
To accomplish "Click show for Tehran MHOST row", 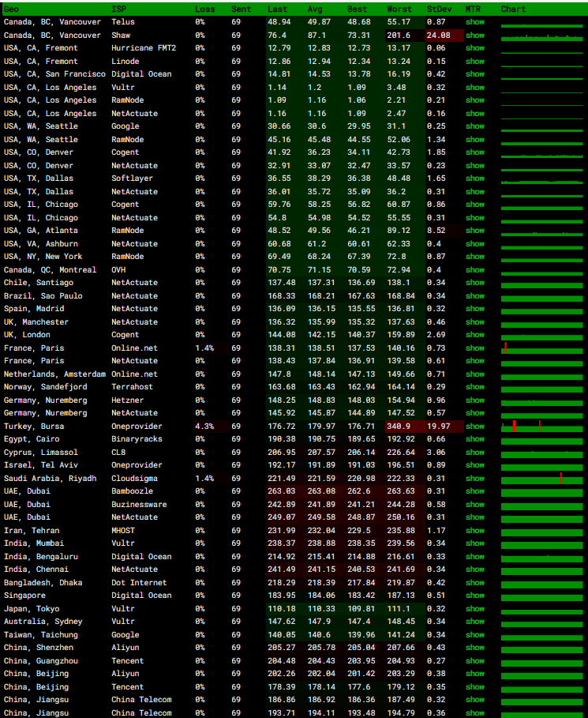I will coord(474,531).
